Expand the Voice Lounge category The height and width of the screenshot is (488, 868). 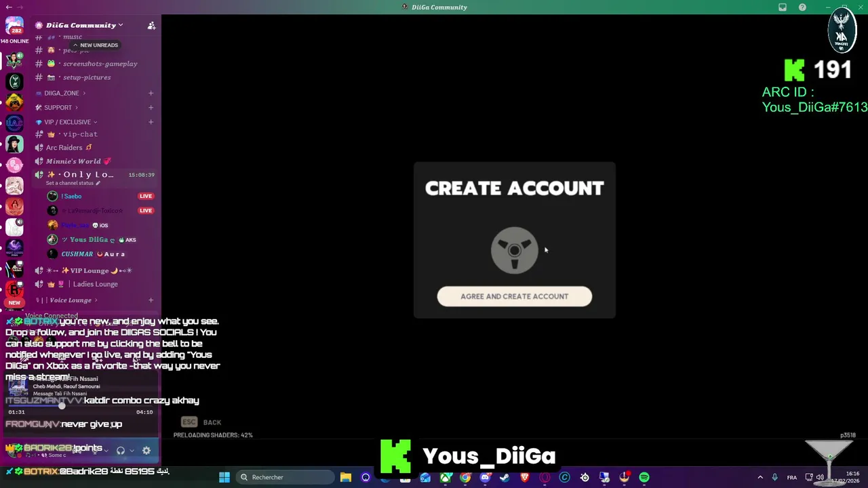68,300
